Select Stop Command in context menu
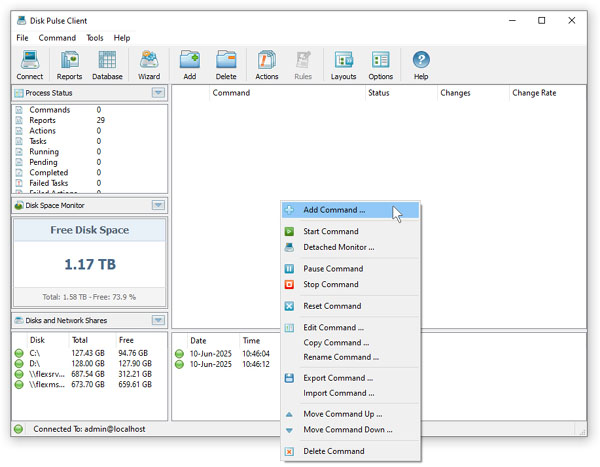Image resolution: width=600 pixels, height=467 pixels. pos(350,284)
